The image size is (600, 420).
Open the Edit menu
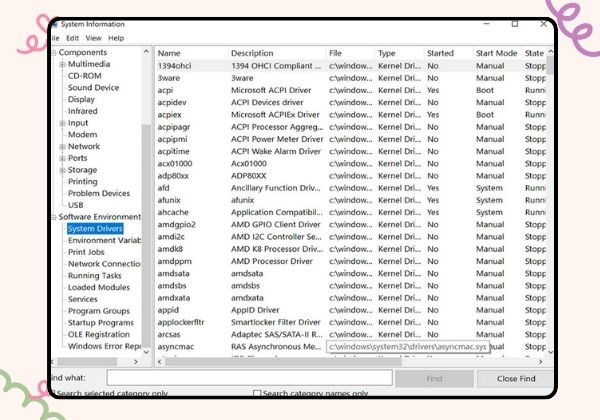pos(72,38)
